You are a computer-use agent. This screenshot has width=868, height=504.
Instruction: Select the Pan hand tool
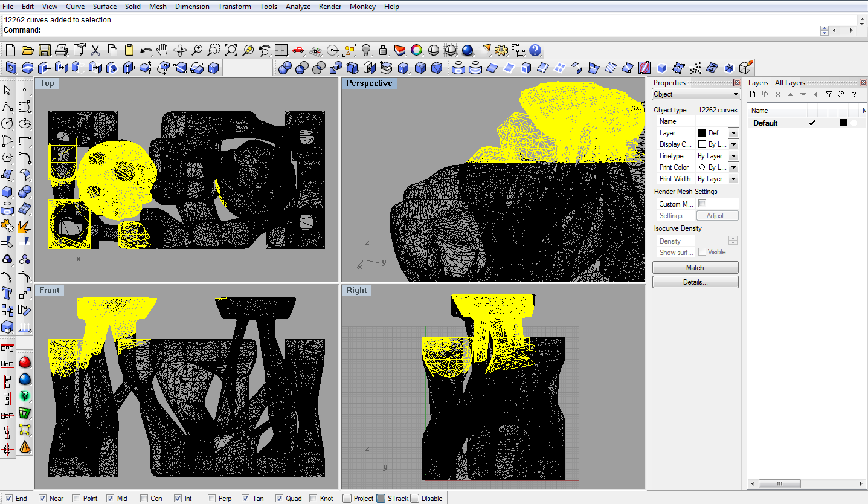(162, 50)
